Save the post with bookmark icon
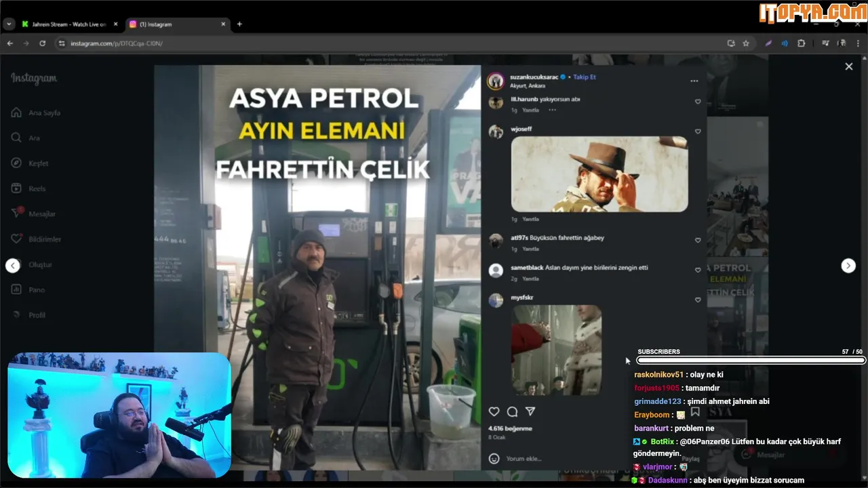The height and width of the screenshot is (488, 868). click(x=695, y=411)
